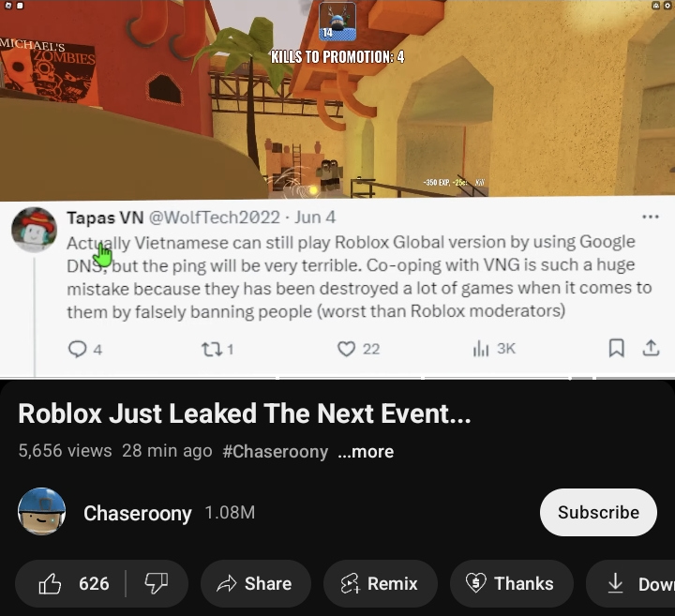Image resolution: width=675 pixels, height=616 pixels.
Task: Bookmark the Tapas VN tweet
Action: click(x=617, y=348)
